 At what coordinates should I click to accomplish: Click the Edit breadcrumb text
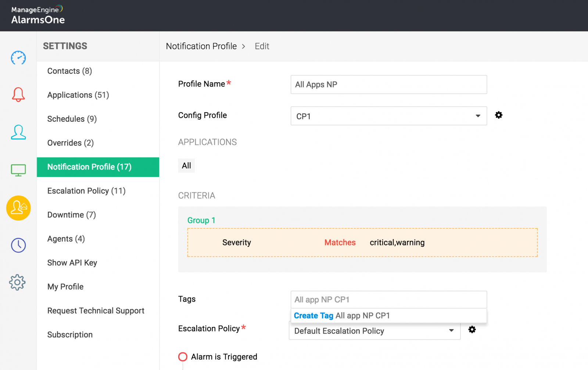262,46
